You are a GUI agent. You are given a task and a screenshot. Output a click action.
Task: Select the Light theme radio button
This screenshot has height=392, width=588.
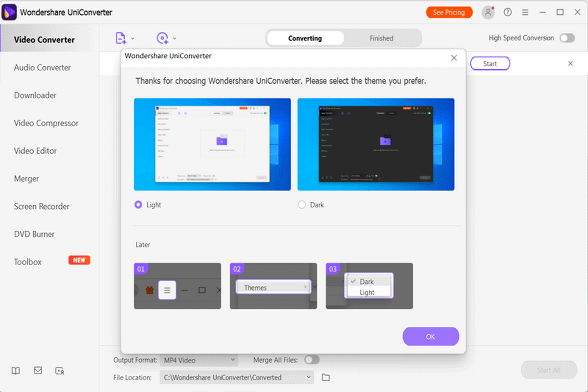click(x=138, y=205)
